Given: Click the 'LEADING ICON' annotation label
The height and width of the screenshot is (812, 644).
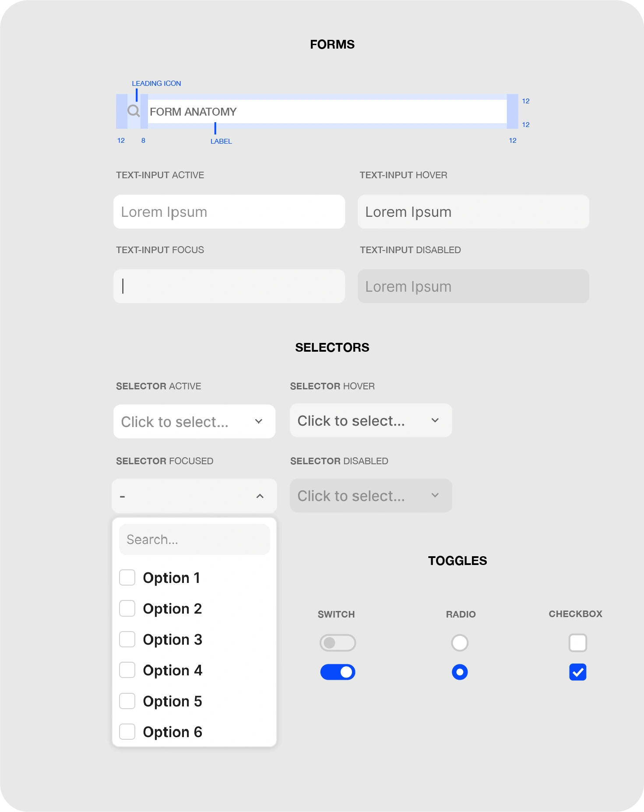Looking at the screenshot, I should click(156, 83).
